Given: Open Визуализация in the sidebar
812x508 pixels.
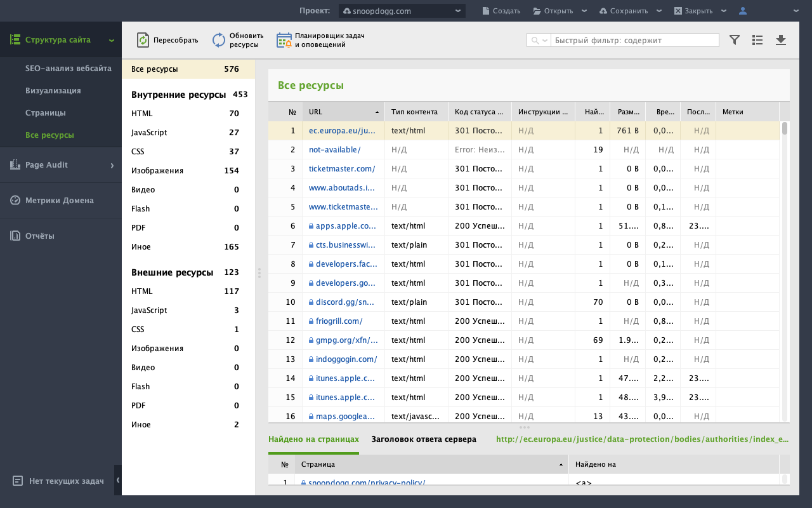Looking at the screenshot, I should point(53,90).
